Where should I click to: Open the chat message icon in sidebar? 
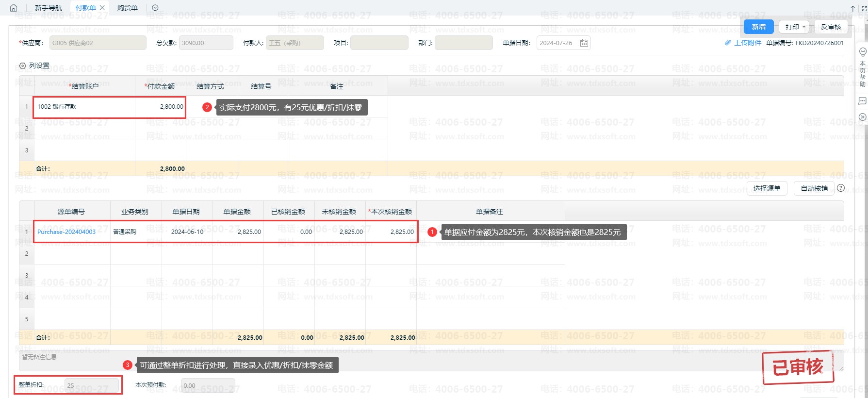click(862, 101)
